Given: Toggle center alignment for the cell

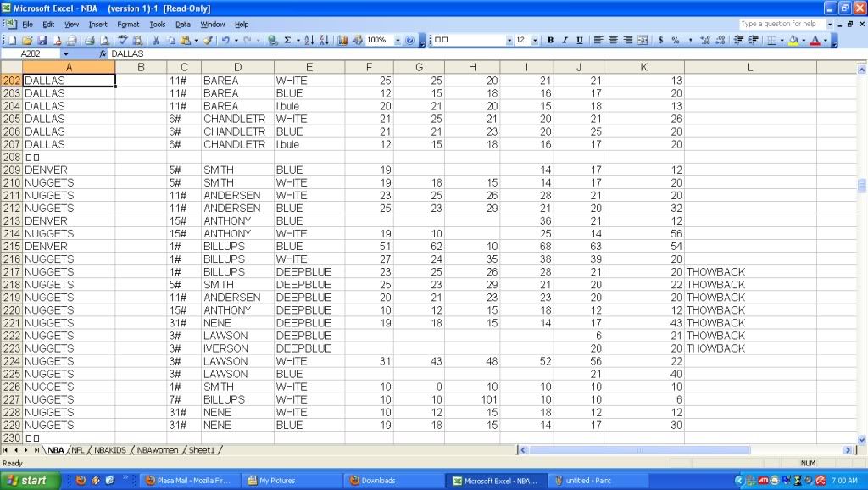Looking at the screenshot, I should point(614,40).
